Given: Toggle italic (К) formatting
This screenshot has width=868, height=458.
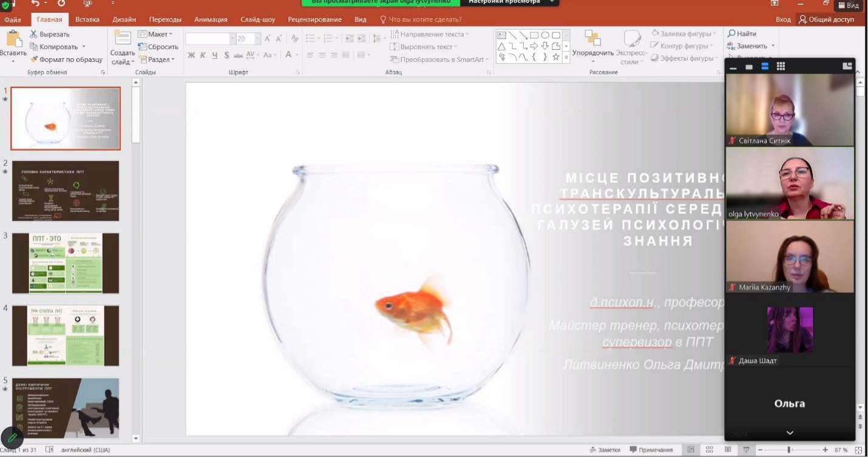Looking at the screenshot, I should coord(203,55).
